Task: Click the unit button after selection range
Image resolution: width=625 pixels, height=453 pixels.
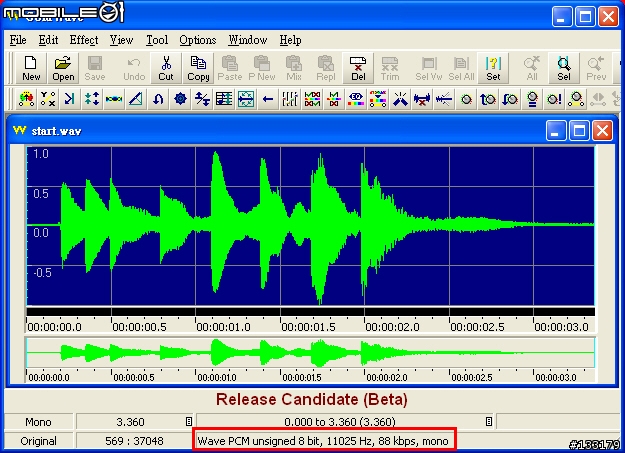Action: point(489,421)
